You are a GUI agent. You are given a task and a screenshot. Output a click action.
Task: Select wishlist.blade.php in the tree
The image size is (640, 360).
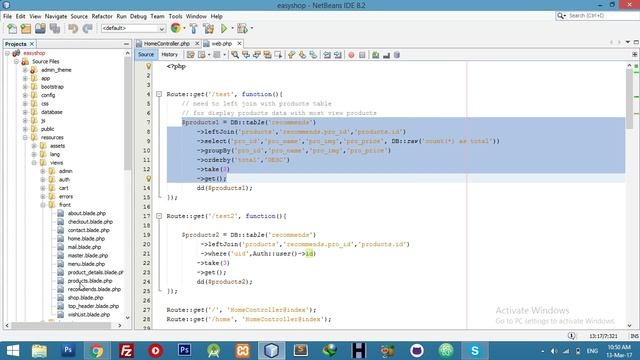89,315
